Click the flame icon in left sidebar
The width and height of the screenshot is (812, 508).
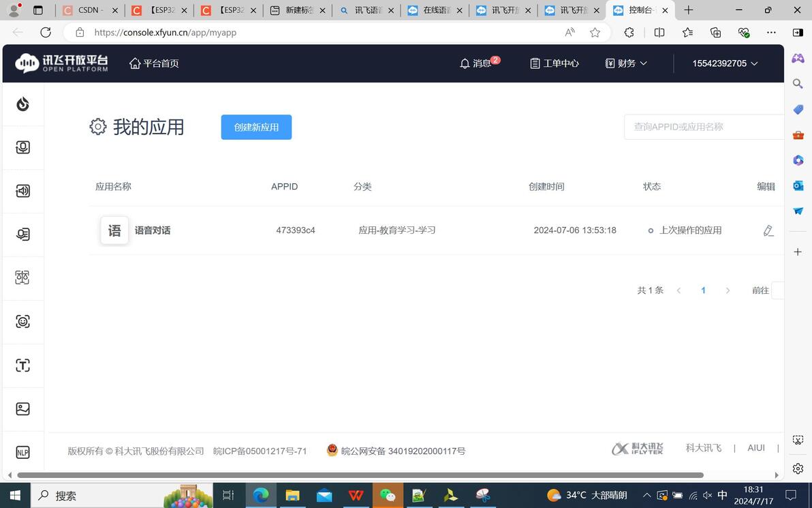tap(22, 104)
